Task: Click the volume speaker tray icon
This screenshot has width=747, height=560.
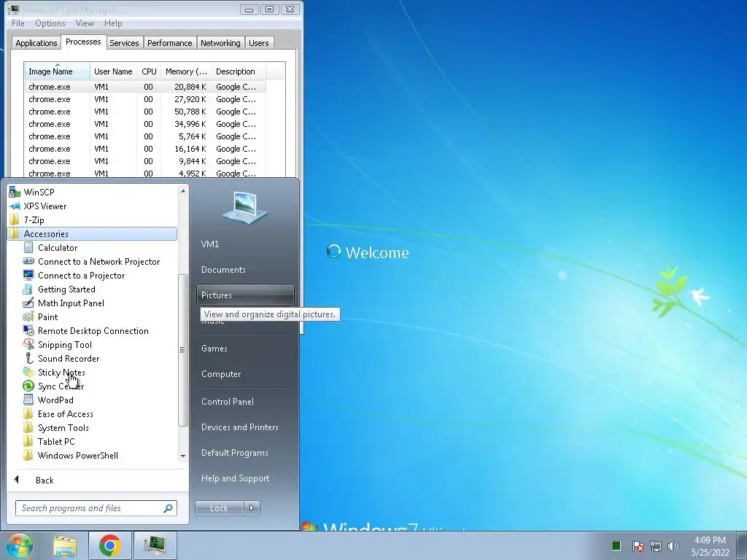Action: click(673, 546)
